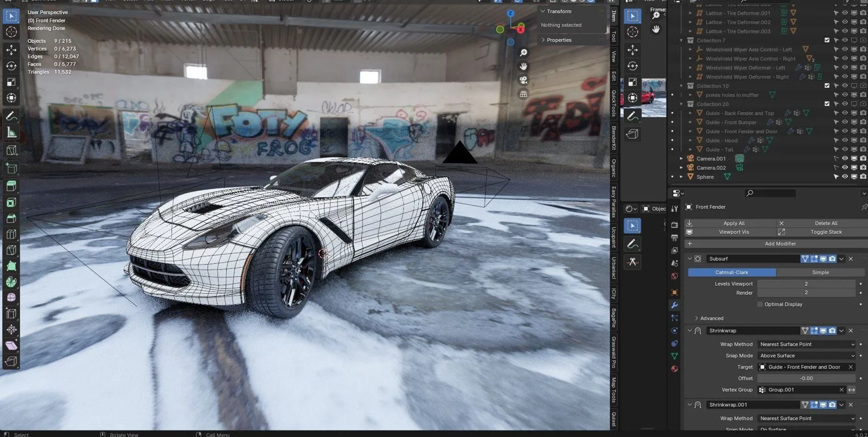The image size is (868, 437).
Task: Open the BlenderKit sidebar tab
Action: tap(614, 138)
